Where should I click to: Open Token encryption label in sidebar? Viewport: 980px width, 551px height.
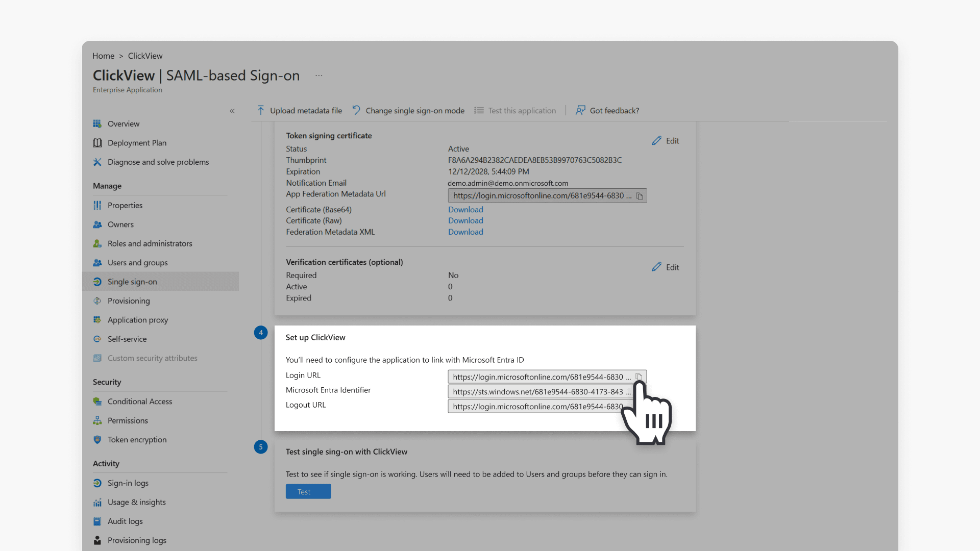pos(137,440)
